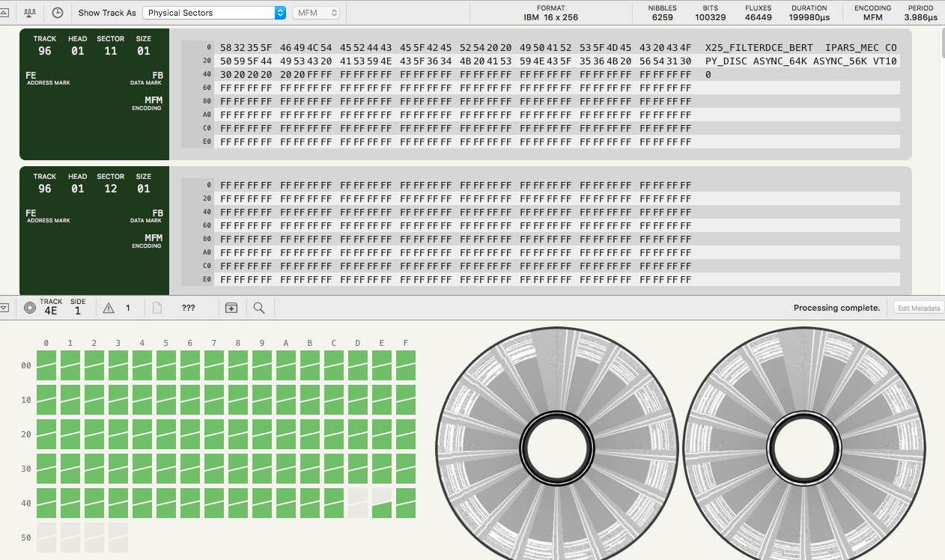This screenshot has height=560, width=945.
Task: Click the right disk surface visualization
Action: [x=804, y=448]
